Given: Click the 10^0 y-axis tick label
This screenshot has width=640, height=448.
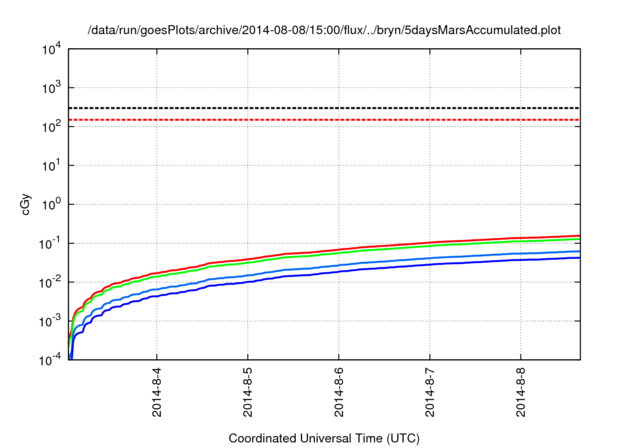Looking at the screenshot, I should (x=49, y=204).
